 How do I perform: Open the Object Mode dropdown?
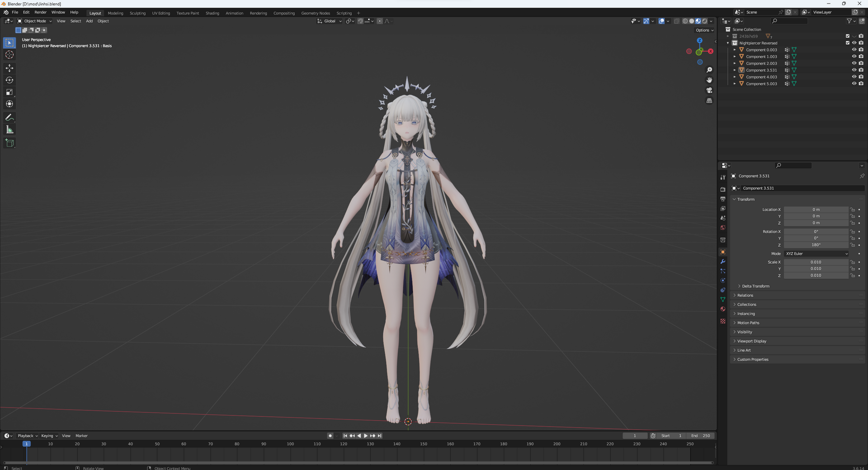(35, 21)
